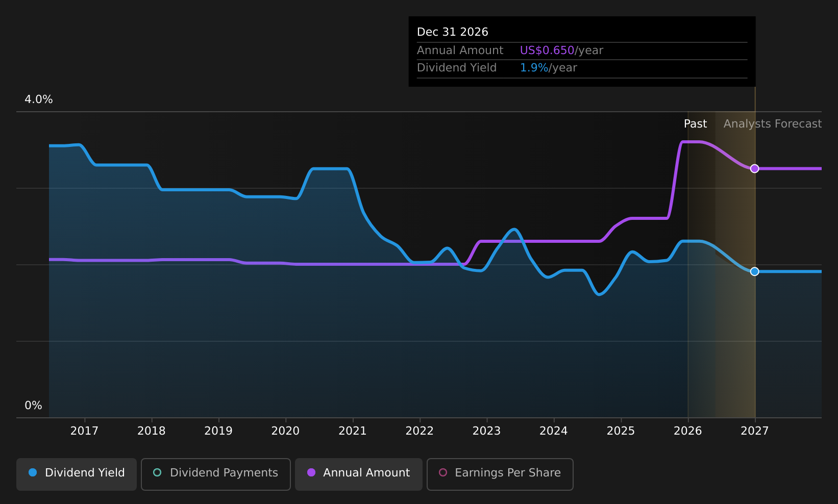
Task: Click the 0% y-axis label
Action: tap(33, 406)
